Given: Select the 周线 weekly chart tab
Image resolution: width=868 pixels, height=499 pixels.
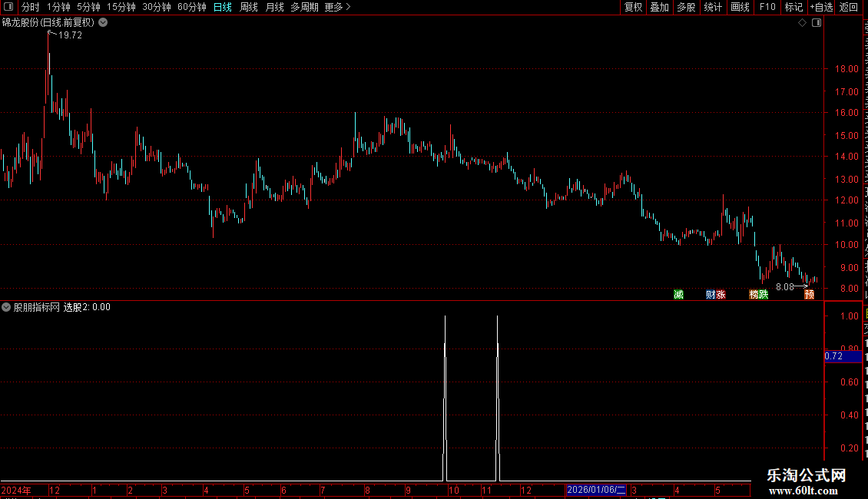Looking at the screenshot, I should tap(249, 7).
